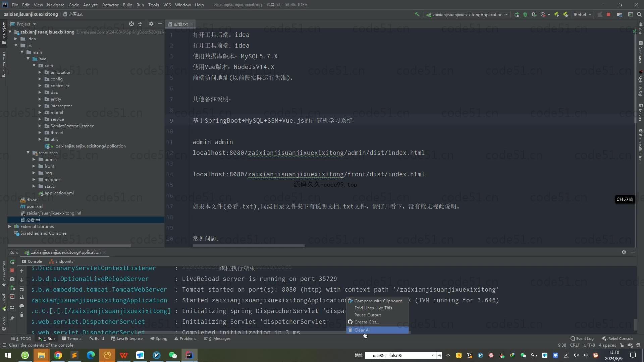Expand External Libraries node

10,226
